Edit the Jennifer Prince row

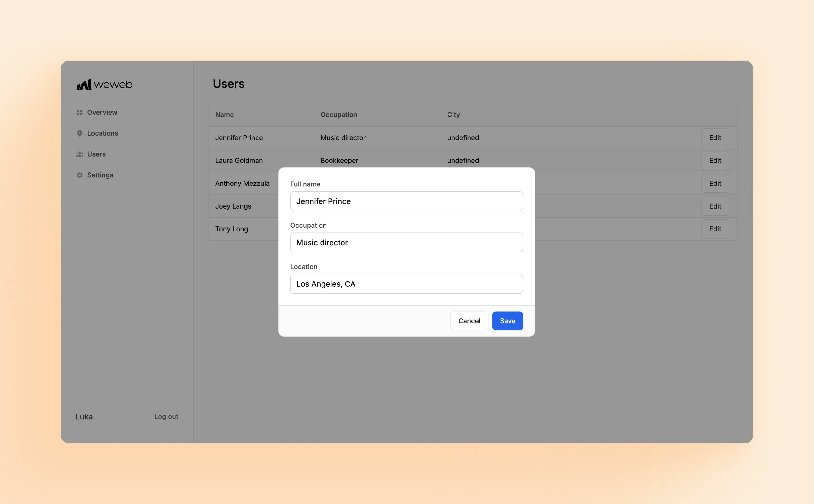click(715, 138)
